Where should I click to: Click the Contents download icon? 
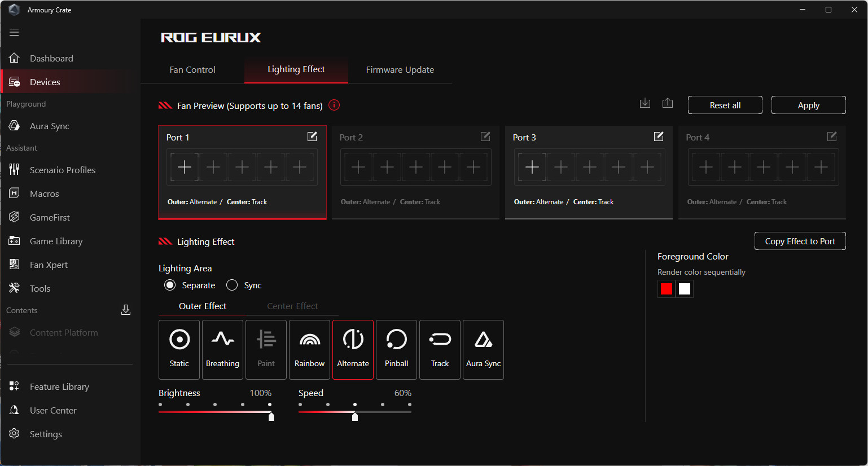126,310
